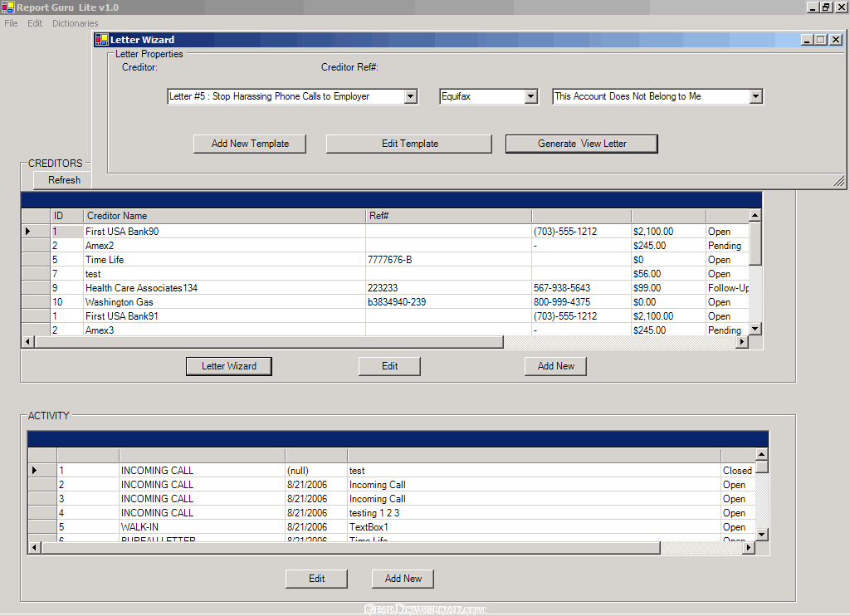This screenshot has width=850, height=616.
Task: Click the Add New Template button
Action: 250,144
